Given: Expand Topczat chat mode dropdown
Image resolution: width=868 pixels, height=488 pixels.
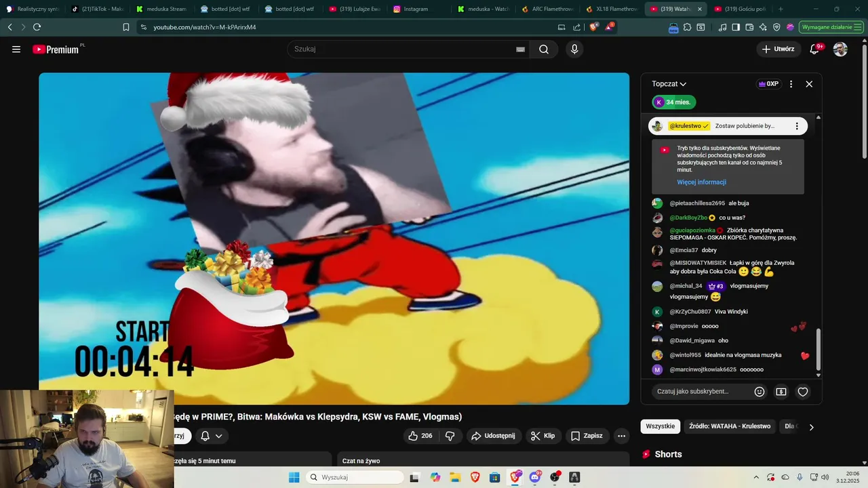Looking at the screenshot, I should [669, 84].
